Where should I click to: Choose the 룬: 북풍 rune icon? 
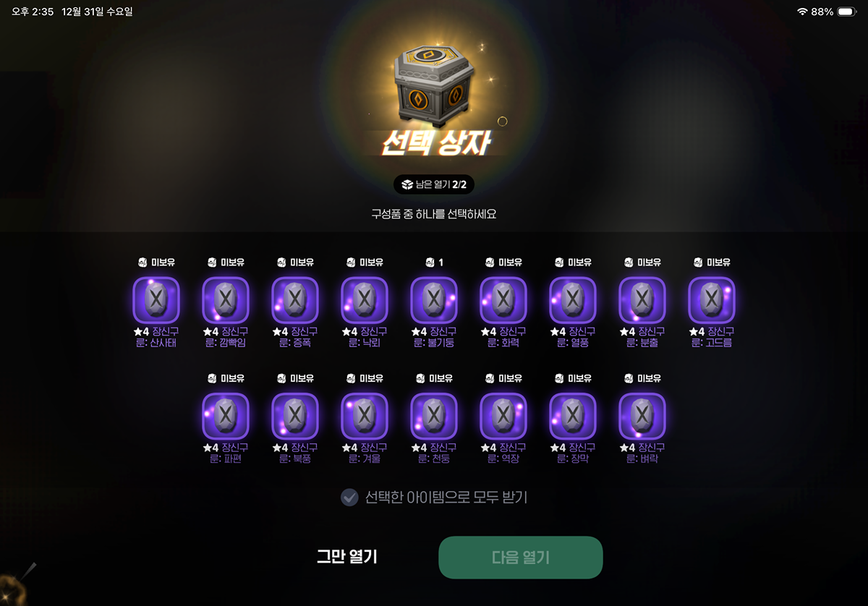[295, 416]
